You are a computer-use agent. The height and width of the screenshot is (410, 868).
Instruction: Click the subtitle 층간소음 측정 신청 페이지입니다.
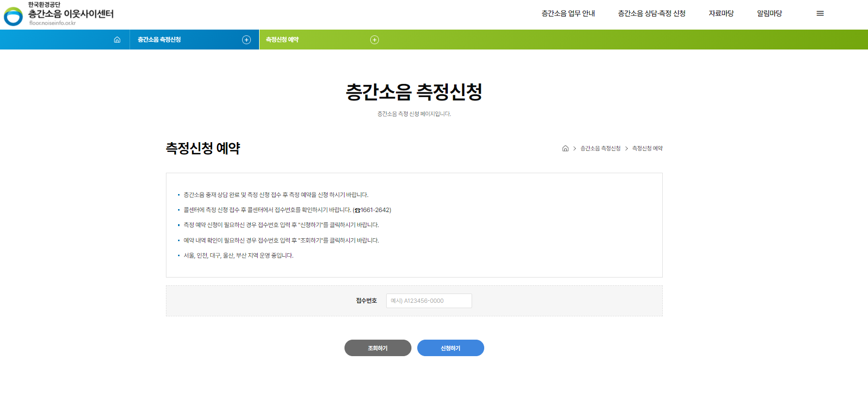click(x=414, y=114)
